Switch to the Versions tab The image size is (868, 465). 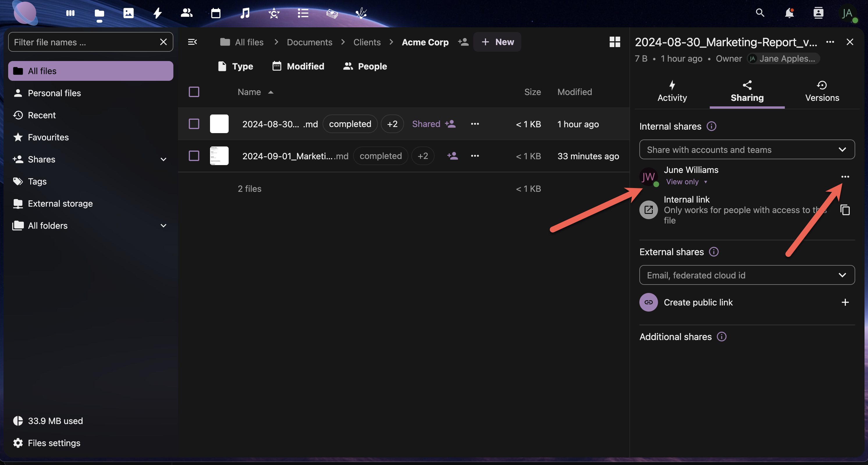(x=821, y=91)
